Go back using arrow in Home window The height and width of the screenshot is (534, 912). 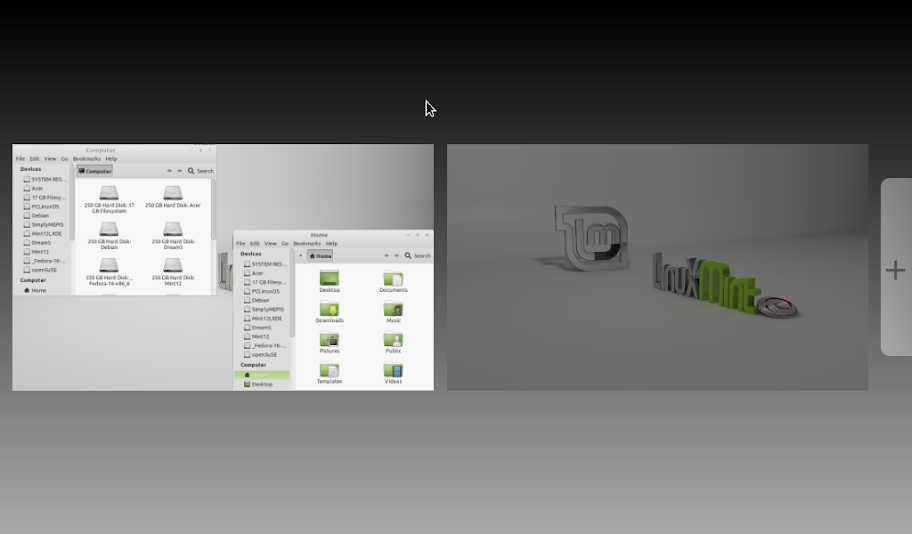tap(386, 255)
